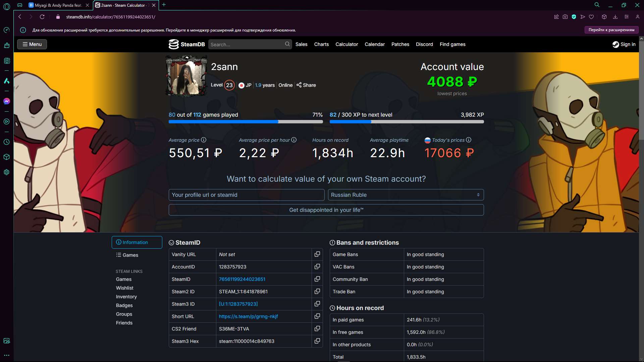The width and height of the screenshot is (644, 362).
Task: Click Перейти к расширениям button
Action: [611, 30]
